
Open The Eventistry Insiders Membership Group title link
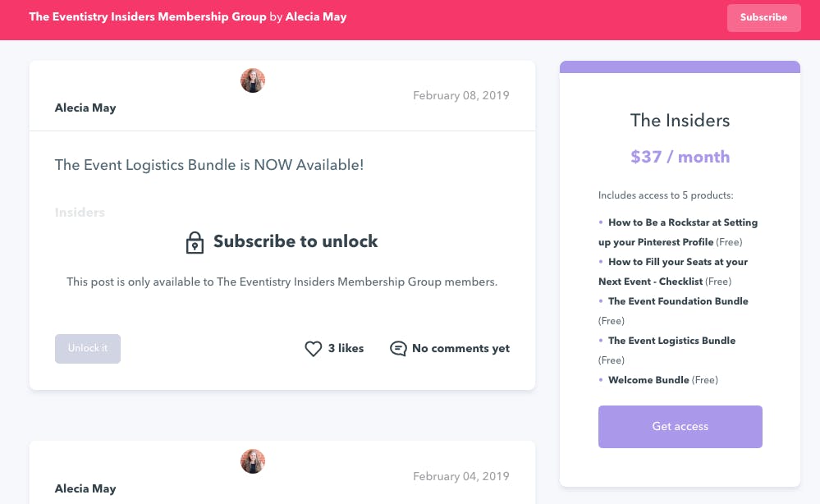tap(148, 16)
